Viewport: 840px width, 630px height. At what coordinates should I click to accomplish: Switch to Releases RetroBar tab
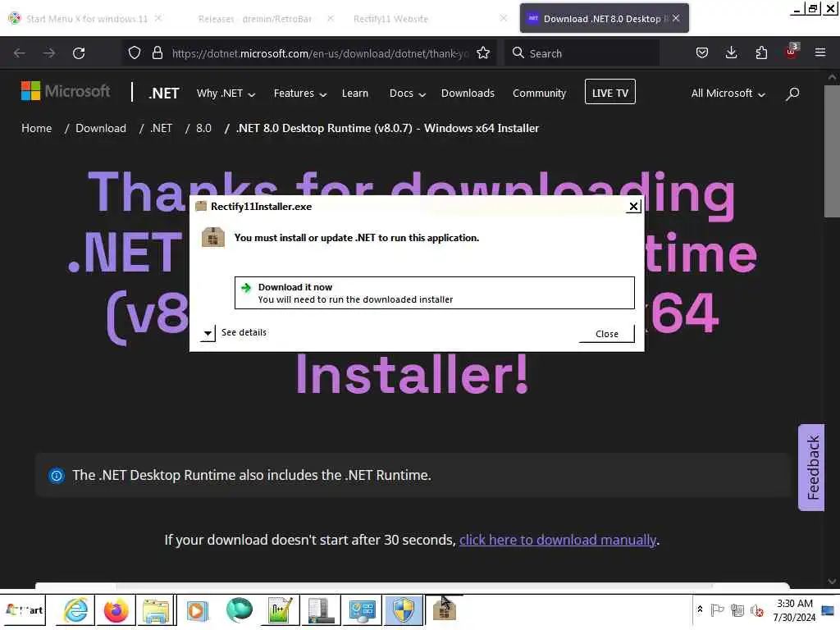(254, 19)
